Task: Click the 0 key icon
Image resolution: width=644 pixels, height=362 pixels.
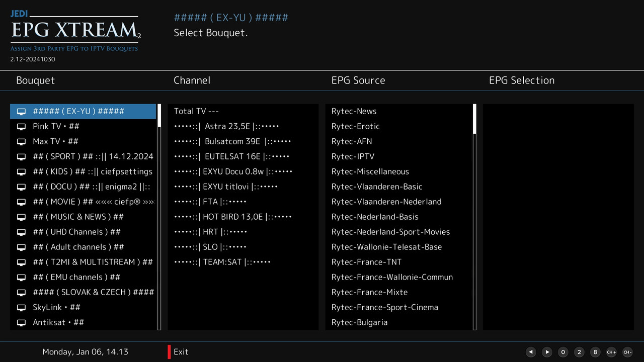Action: tap(563, 352)
